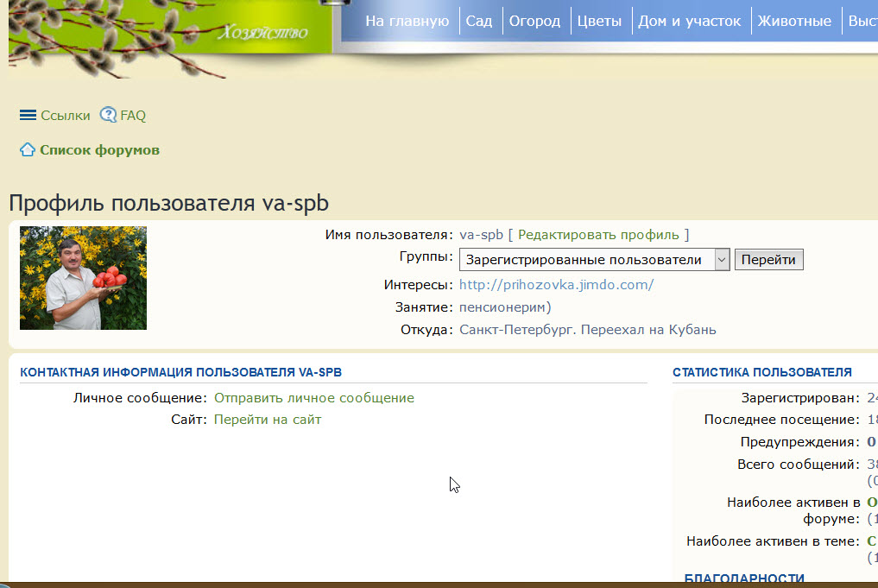The width and height of the screenshot is (878, 588).
Task: Click the Редактировать профиль link
Action: pyautogui.click(x=598, y=235)
